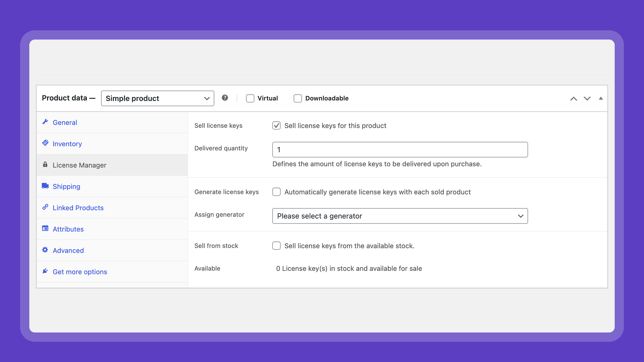Click the Delivered quantity input field
The image size is (644, 362).
pyautogui.click(x=400, y=150)
